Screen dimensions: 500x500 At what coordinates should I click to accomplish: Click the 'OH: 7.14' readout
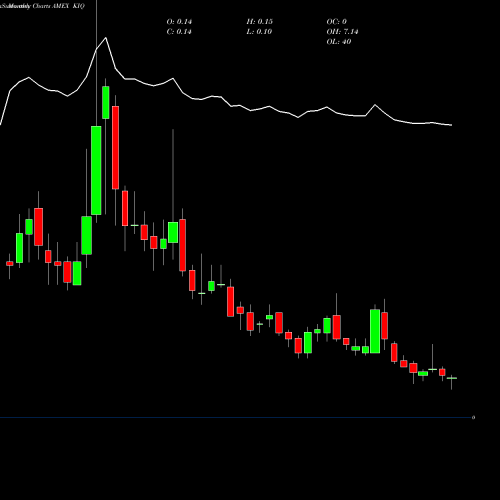(x=342, y=32)
